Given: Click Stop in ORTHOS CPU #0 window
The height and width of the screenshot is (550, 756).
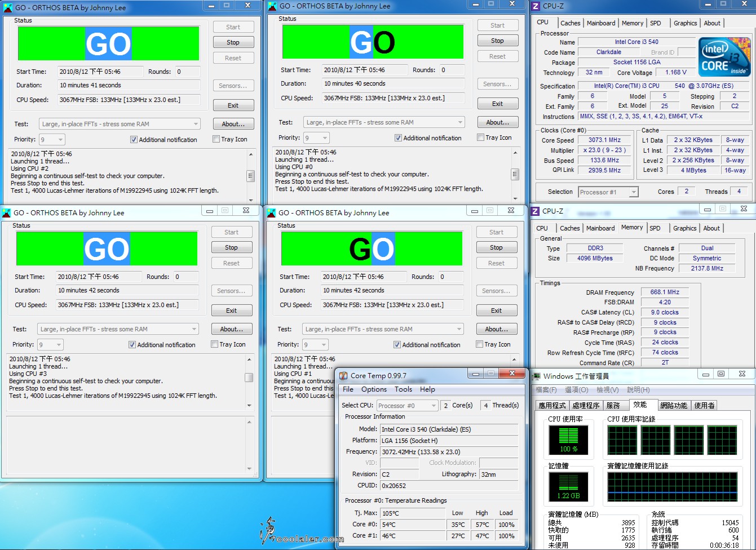Looking at the screenshot, I should (497, 41).
